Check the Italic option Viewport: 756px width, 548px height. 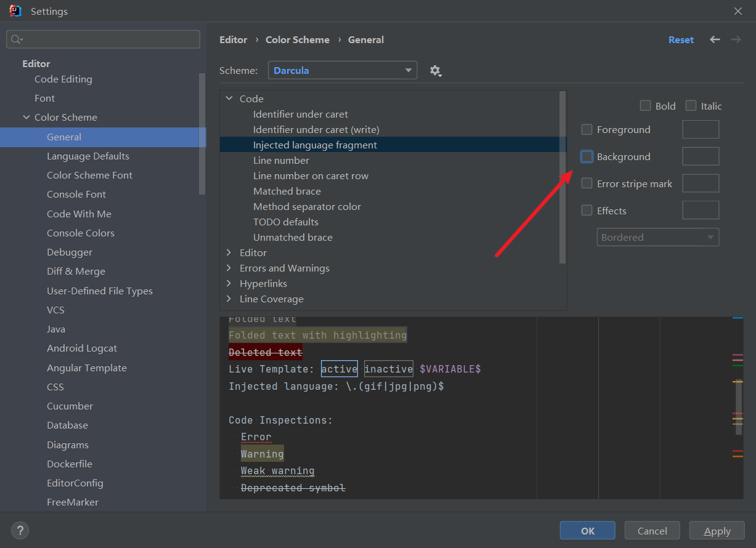[x=691, y=106]
